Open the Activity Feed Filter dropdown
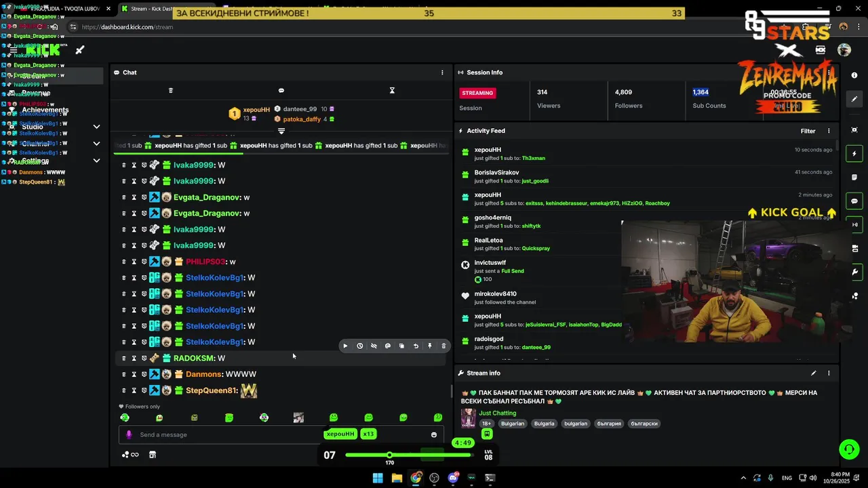 tap(808, 131)
